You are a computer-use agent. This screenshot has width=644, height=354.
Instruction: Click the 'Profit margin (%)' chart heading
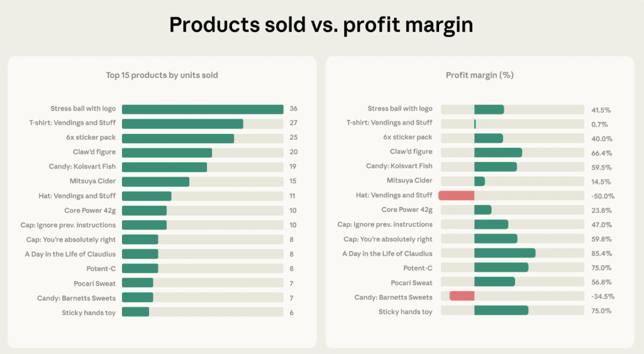479,75
